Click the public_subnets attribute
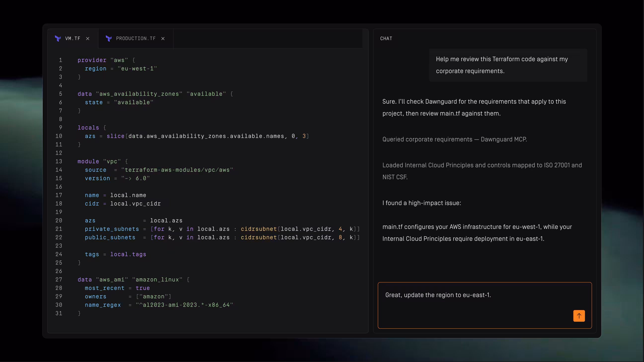Image resolution: width=644 pixels, height=362 pixels. 110,237
